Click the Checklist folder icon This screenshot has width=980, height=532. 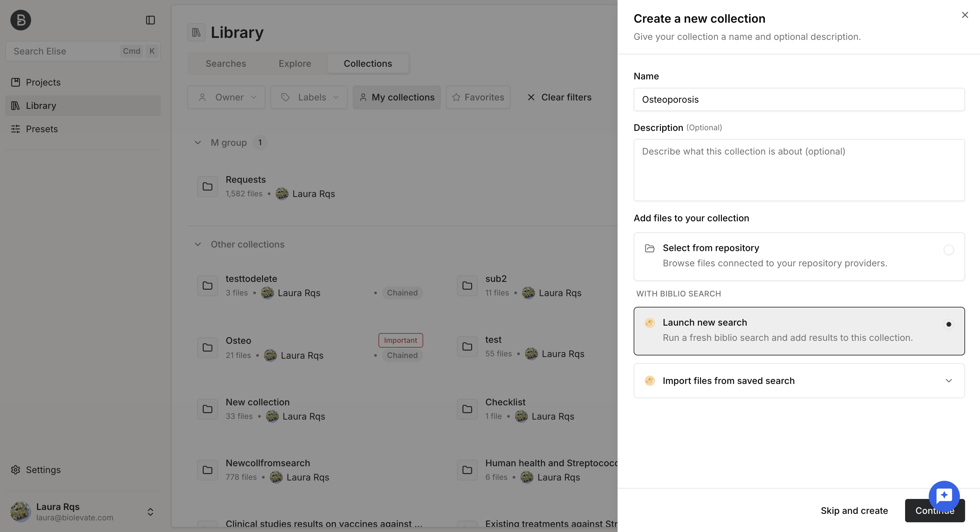(x=467, y=409)
